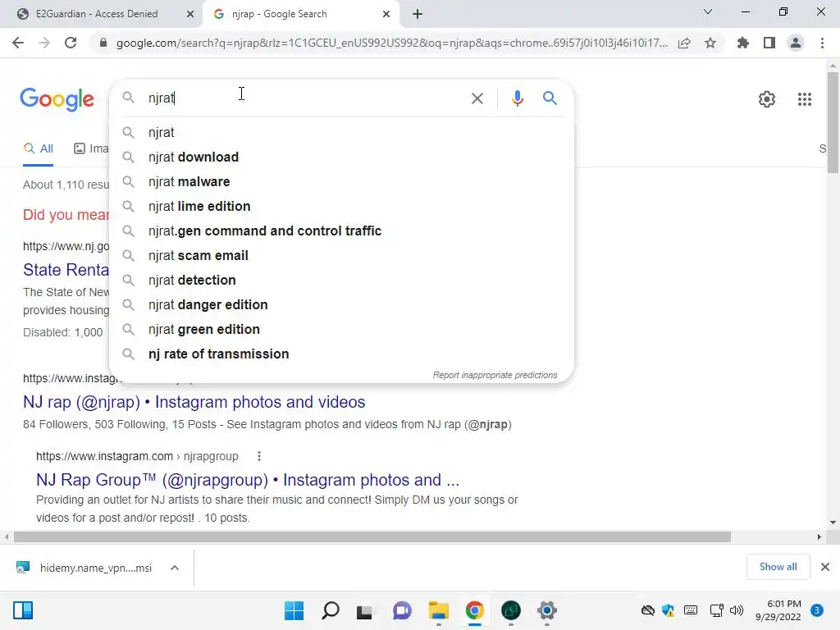Screen dimensions: 840x630
Task: Click Show all downloads
Action: tap(778, 567)
